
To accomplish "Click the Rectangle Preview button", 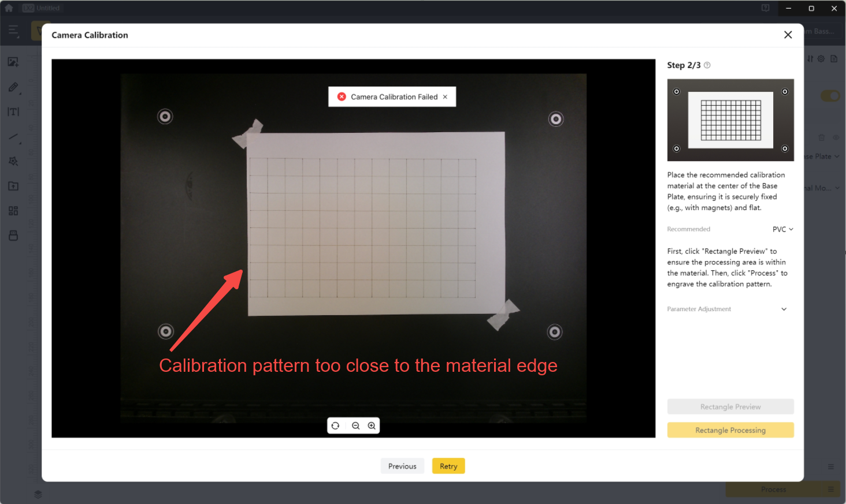I will coord(730,406).
